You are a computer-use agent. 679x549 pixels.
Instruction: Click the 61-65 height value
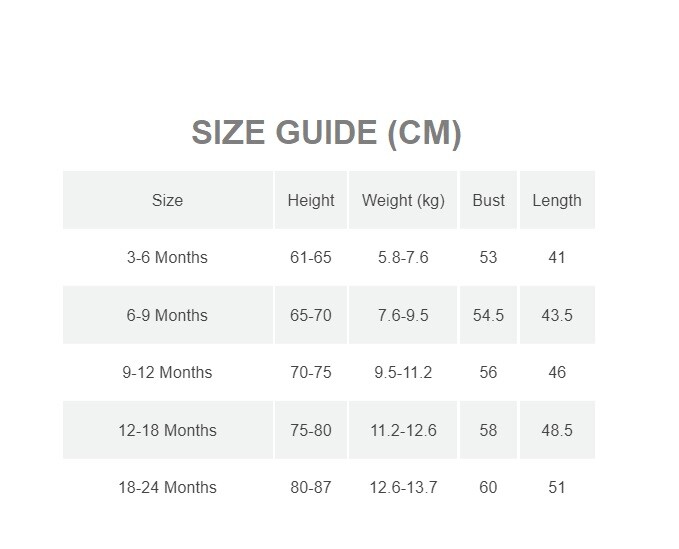[310, 257]
